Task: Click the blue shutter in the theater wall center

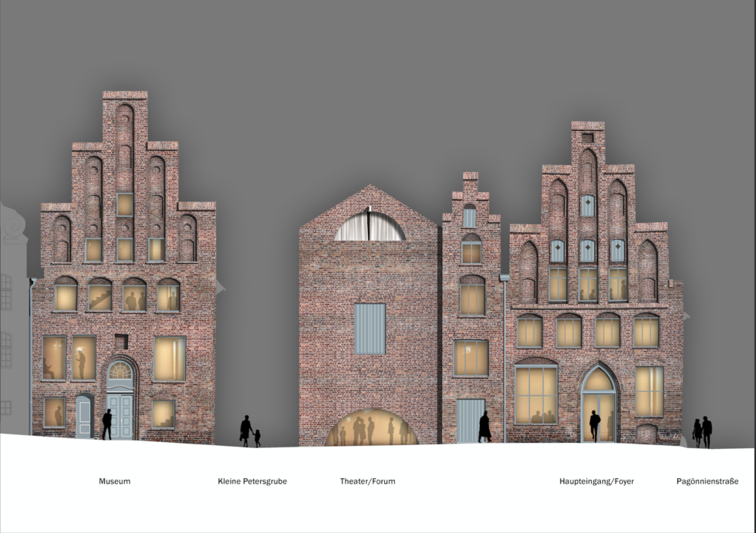Action: pyautogui.click(x=370, y=329)
